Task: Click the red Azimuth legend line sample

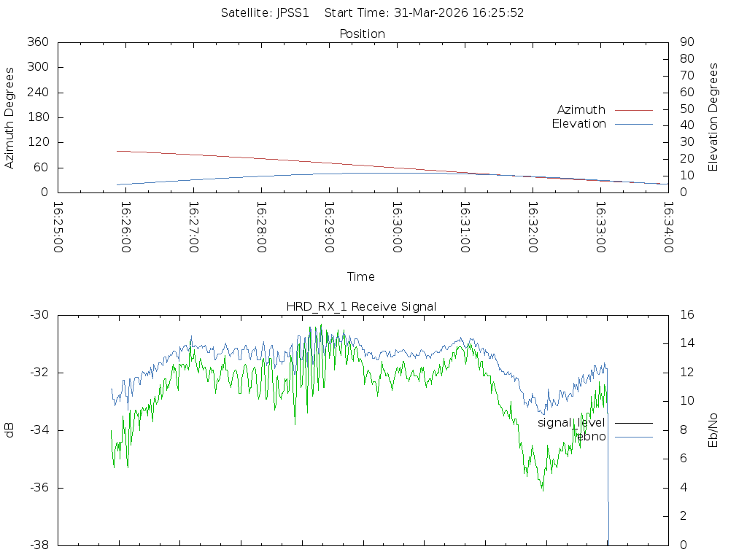Action: click(x=633, y=110)
